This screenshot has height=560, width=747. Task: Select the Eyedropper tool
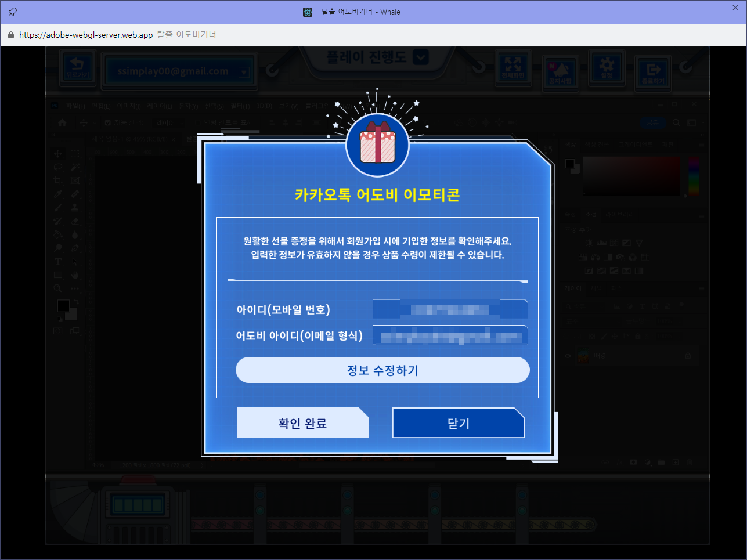57,194
